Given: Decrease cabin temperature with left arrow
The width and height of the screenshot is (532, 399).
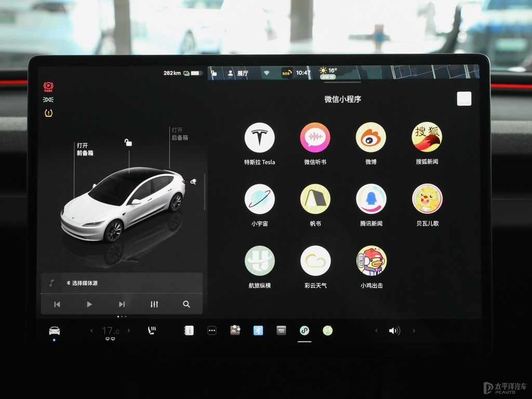Looking at the screenshot, I should pyautogui.click(x=91, y=330).
